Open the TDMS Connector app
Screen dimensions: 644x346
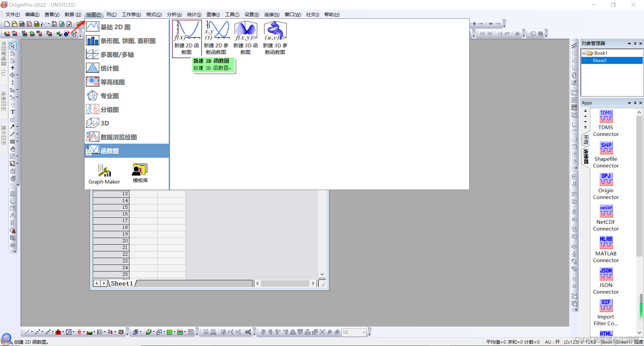coord(606,123)
